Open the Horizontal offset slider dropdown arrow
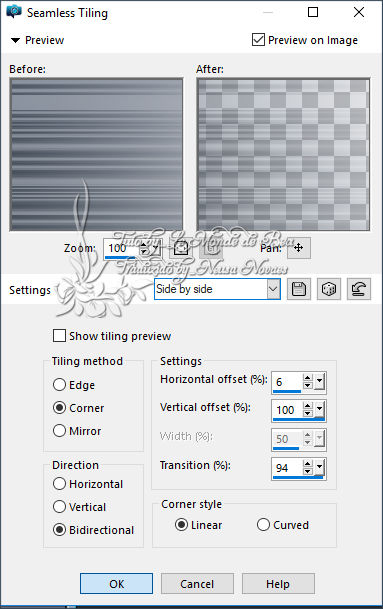Screen dimensions: 383x609 click(x=319, y=382)
